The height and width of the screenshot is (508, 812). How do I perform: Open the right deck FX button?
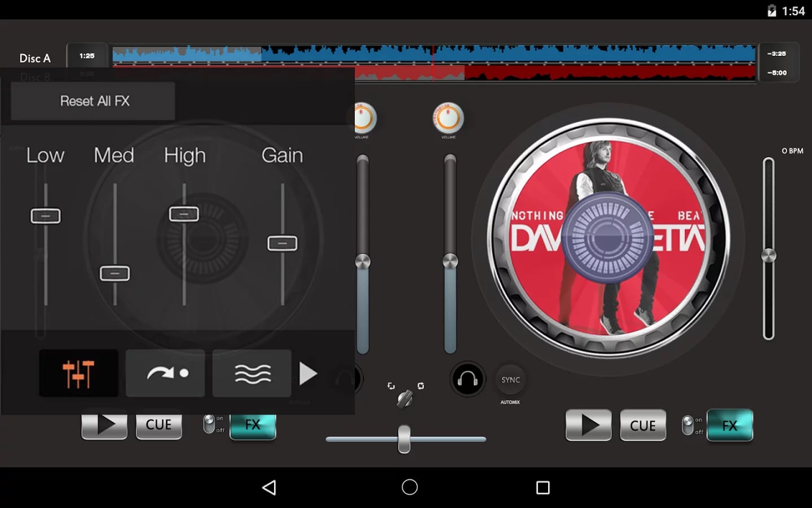(x=730, y=425)
